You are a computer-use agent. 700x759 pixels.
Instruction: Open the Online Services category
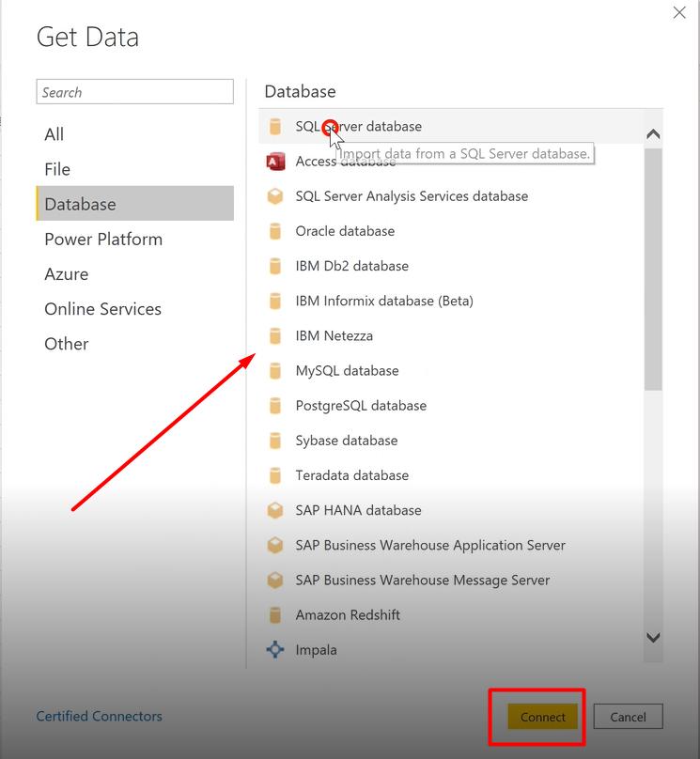click(x=102, y=308)
